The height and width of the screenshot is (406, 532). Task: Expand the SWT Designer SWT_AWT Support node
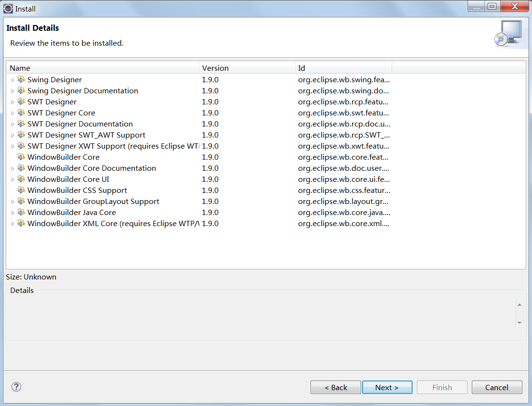coord(13,135)
